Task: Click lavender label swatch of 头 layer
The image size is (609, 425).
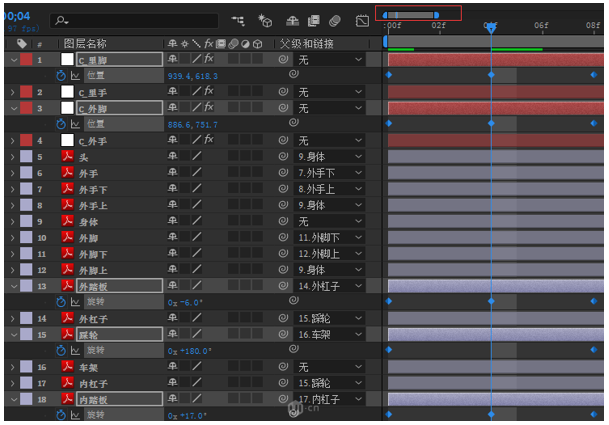Action: pos(26,157)
